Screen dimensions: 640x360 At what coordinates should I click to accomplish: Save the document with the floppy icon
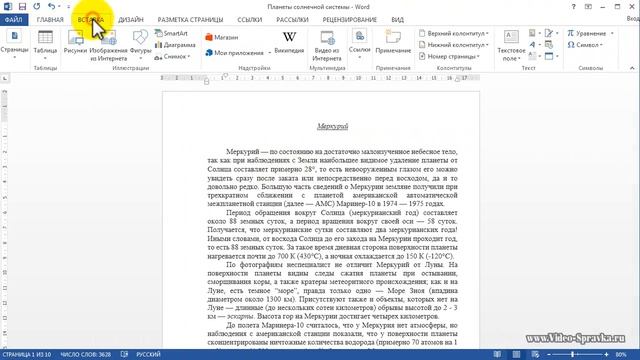(x=22, y=7)
